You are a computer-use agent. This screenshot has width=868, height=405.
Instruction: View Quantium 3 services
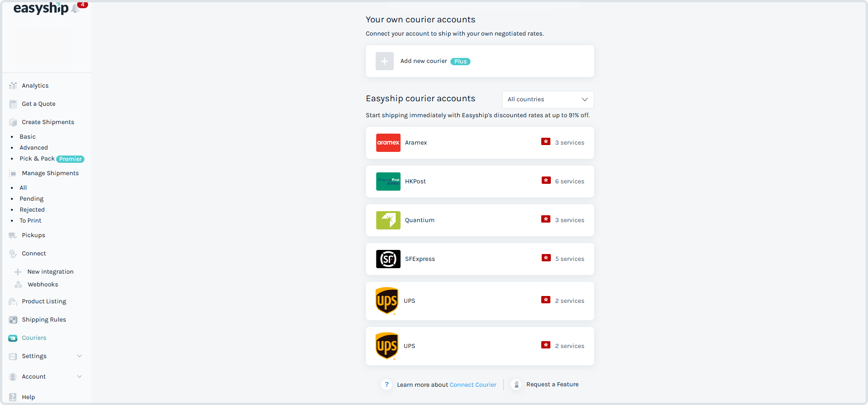tap(570, 220)
